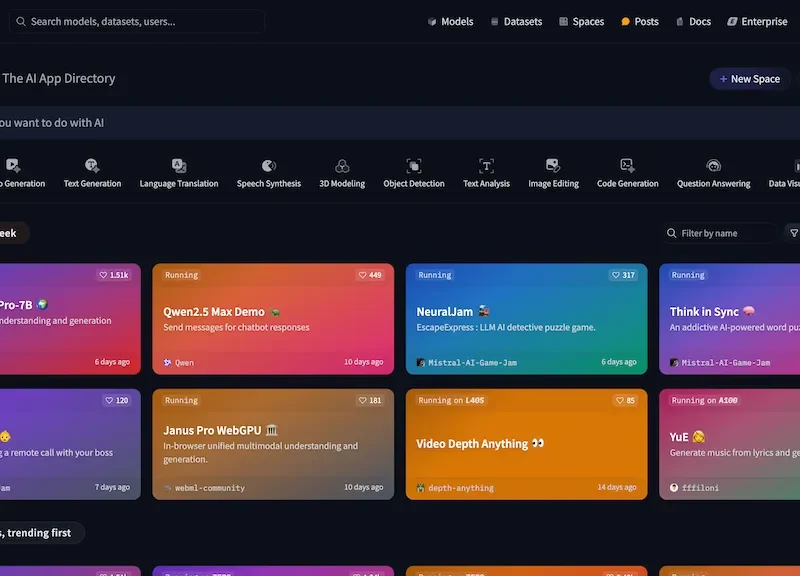Select the Object Detection category icon
Screen dimensions: 800x576
(414, 165)
